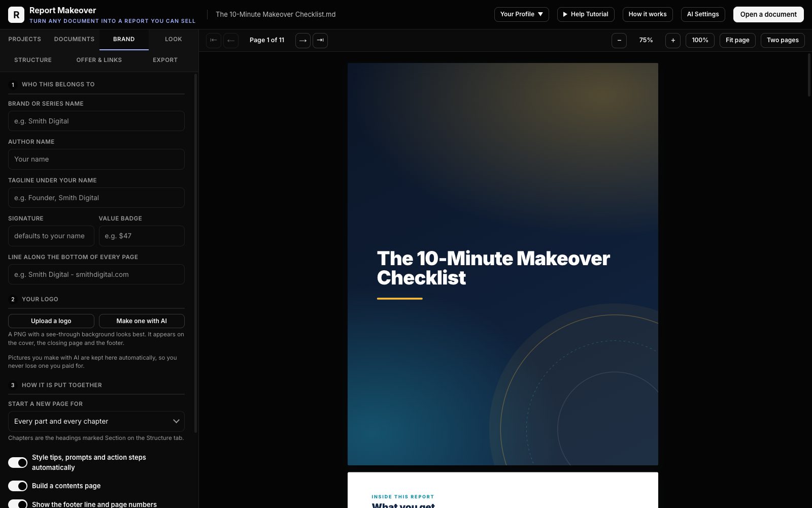Go to the Export tab
The image size is (812, 508).
coord(165,60)
